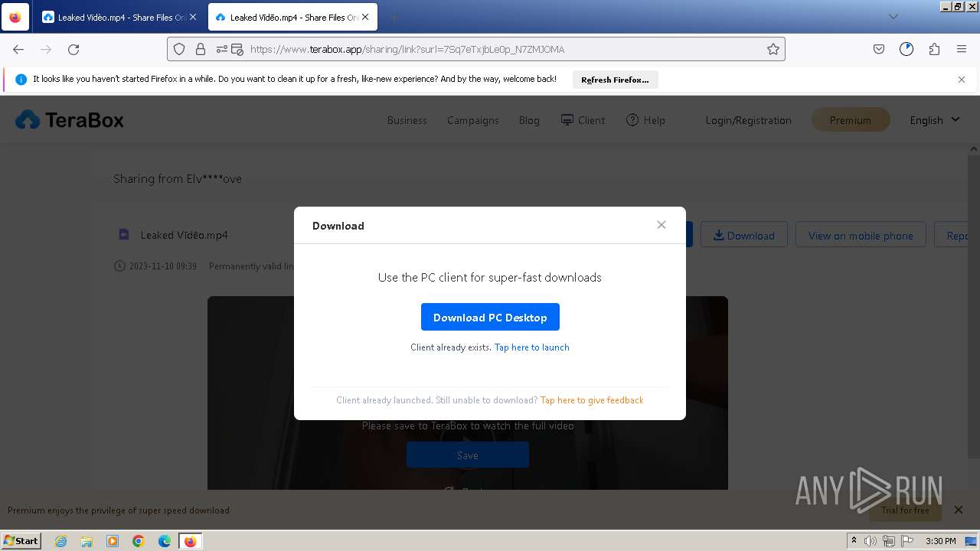The height and width of the screenshot is (551, 980).
Task: Reload the current page
Action: pyautogui.click(x=73, y=49)
